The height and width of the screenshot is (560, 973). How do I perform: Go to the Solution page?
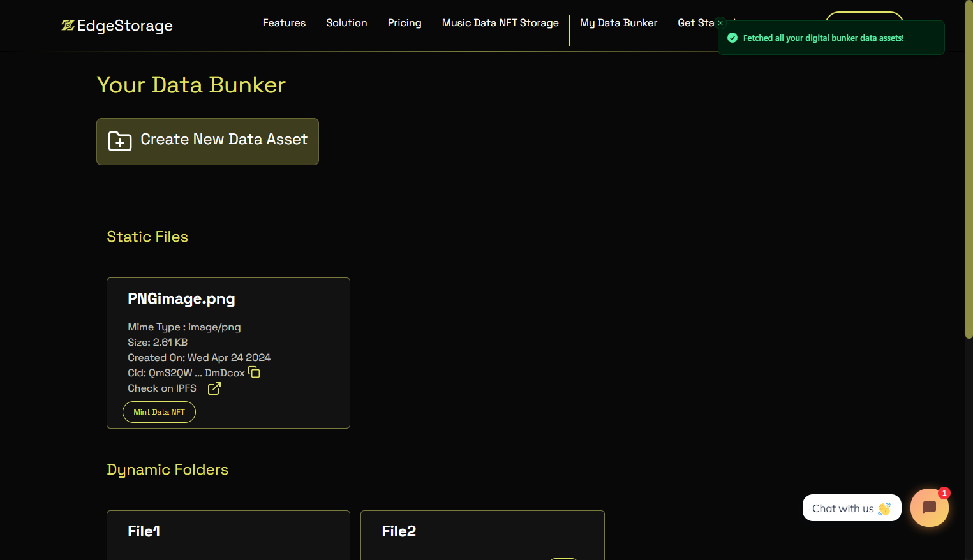coord(346,23)
